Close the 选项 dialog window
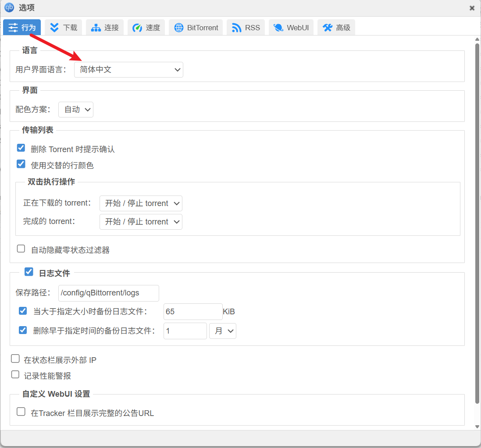The image size is (481, 448). pos(472,8)
